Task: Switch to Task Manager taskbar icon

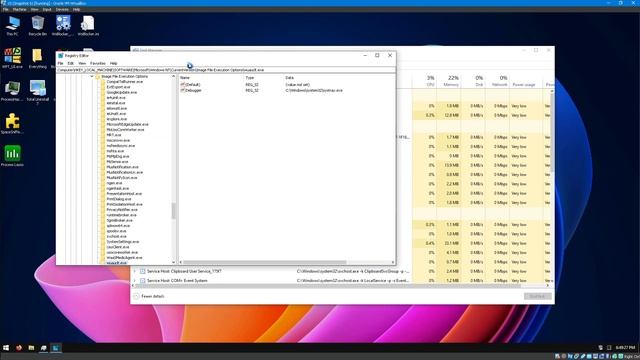Action: tap(44, 348)
